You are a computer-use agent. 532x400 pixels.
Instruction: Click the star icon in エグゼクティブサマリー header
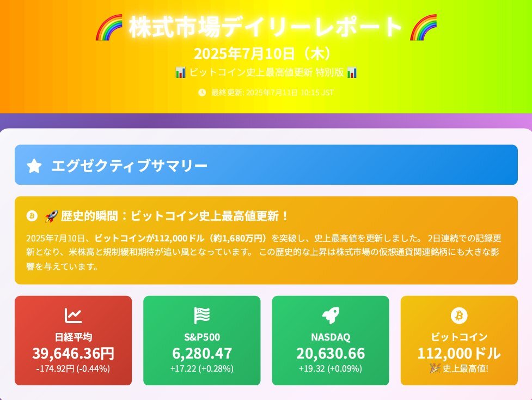(x=34, y=166)
